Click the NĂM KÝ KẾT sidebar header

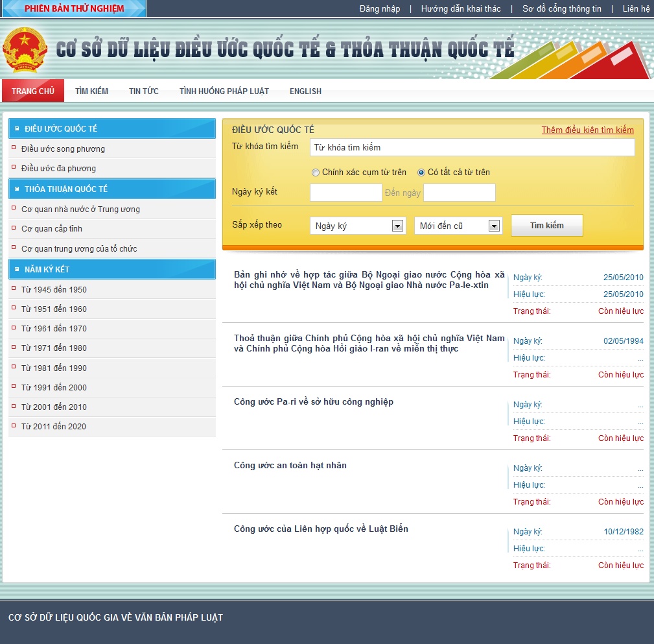[x=111, y=269]
